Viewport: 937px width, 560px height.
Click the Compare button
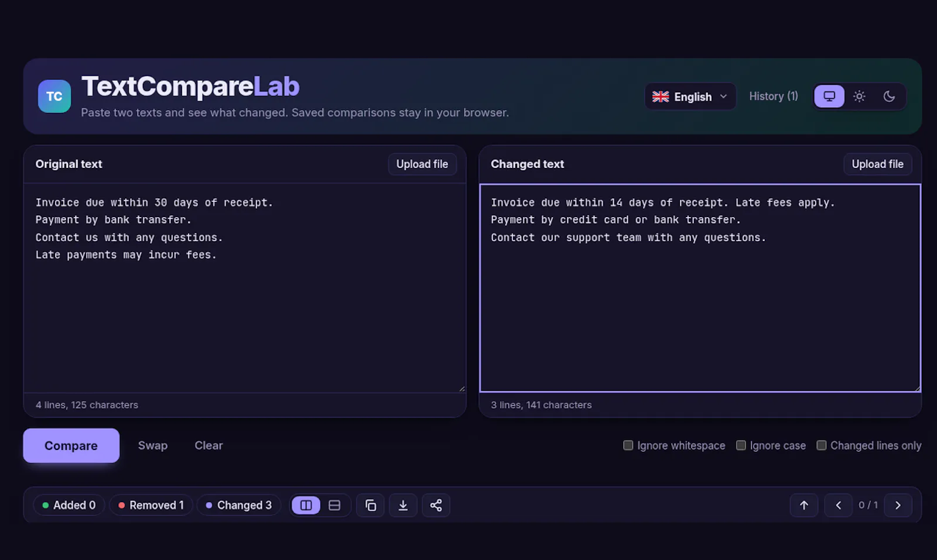click(71, 445)
